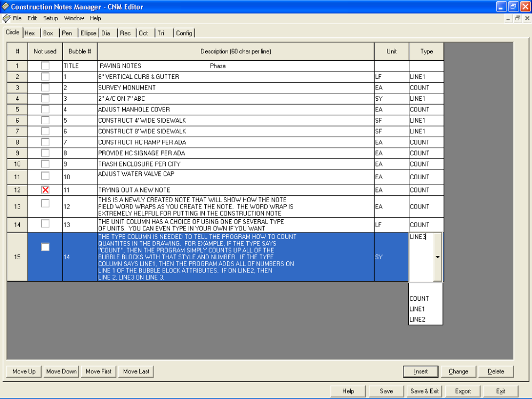Click the CNM document icon in menu bar

(6, 18)
